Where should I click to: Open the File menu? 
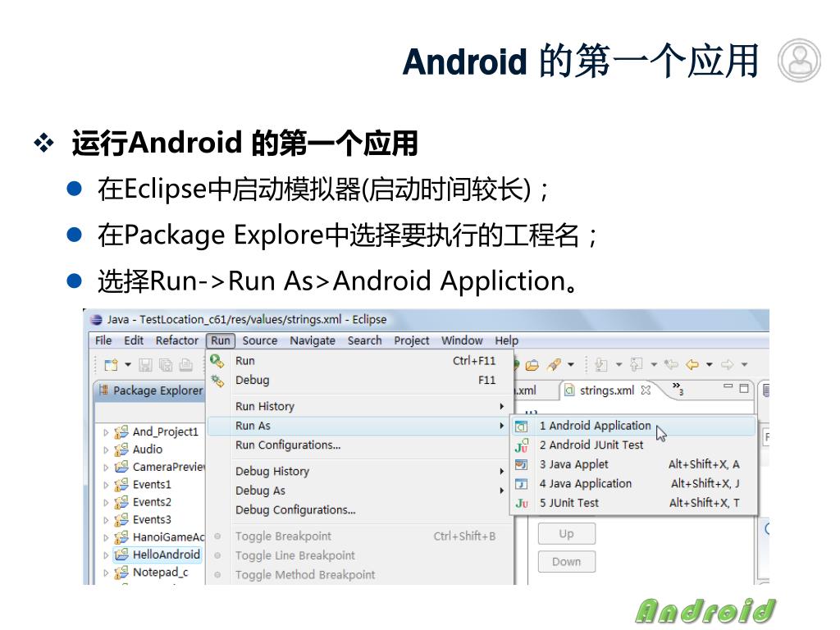tap(103, 340)
